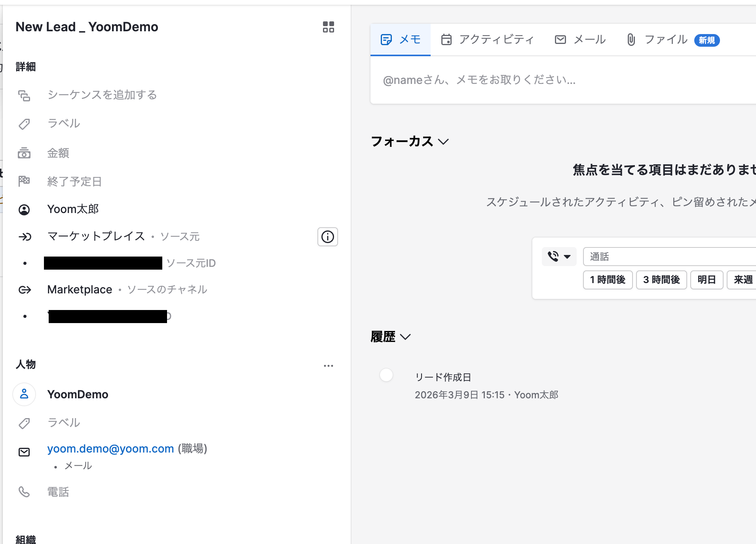
Task: Open the call activity type dropdown
Action: point(559,257)
